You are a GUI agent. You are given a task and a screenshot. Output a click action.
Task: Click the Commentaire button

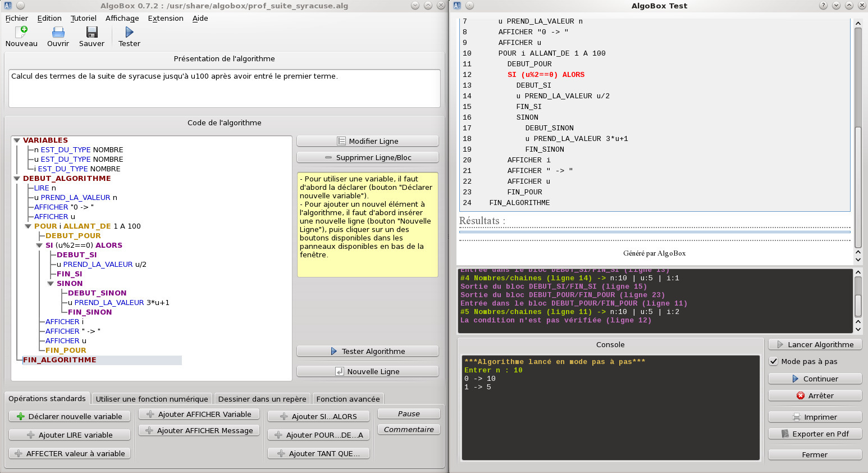tap(409, 429)
